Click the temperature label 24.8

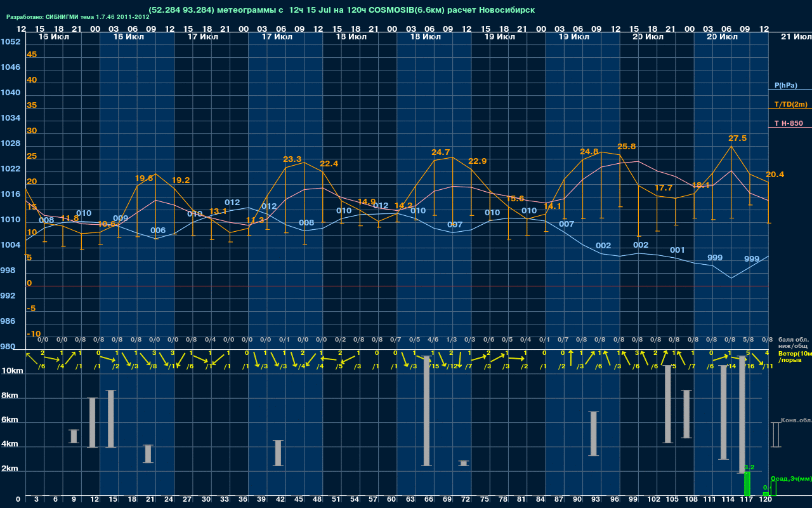[x=589, y=152]
